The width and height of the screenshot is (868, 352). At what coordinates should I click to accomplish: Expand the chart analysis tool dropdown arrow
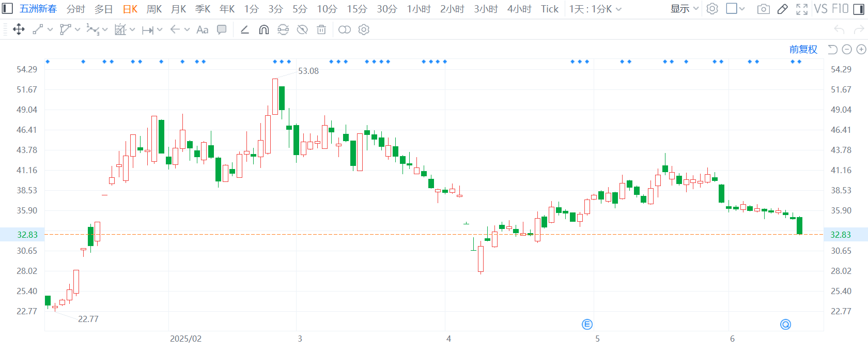click(132, 30)
